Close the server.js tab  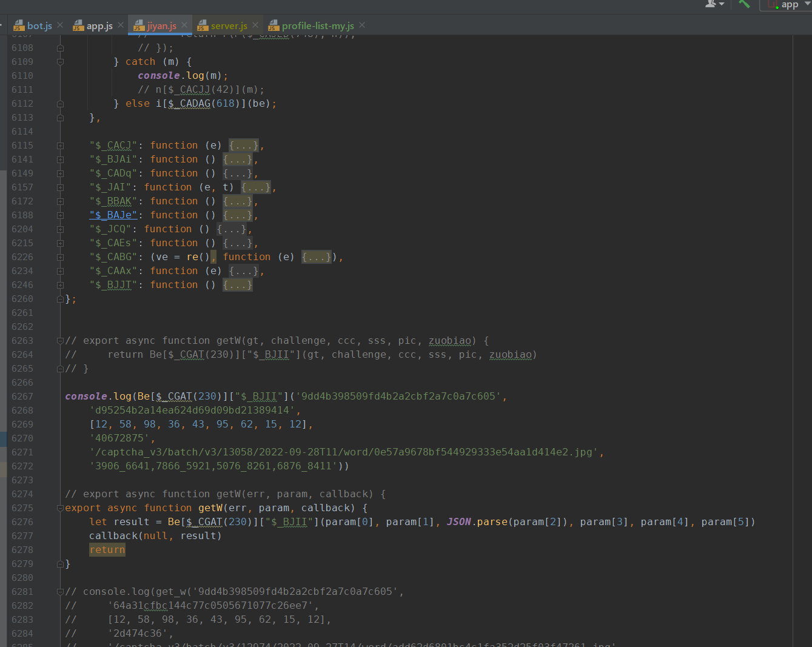pos(255,25)
